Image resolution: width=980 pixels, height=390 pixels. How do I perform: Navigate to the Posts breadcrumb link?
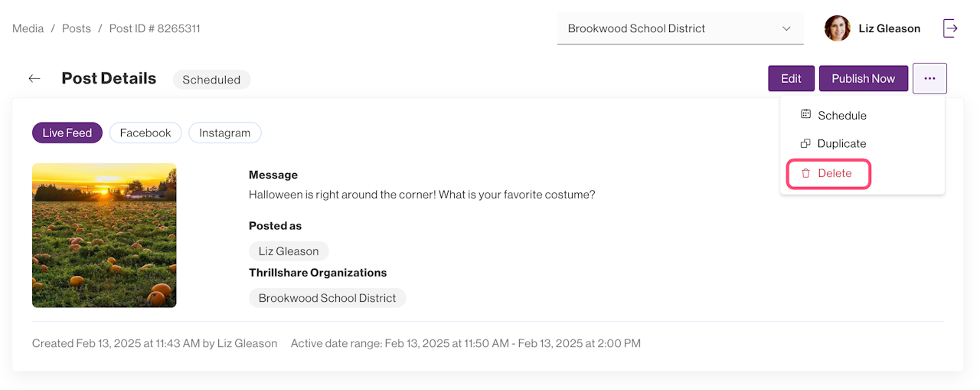pyautogui.click(x=77, y=28)
